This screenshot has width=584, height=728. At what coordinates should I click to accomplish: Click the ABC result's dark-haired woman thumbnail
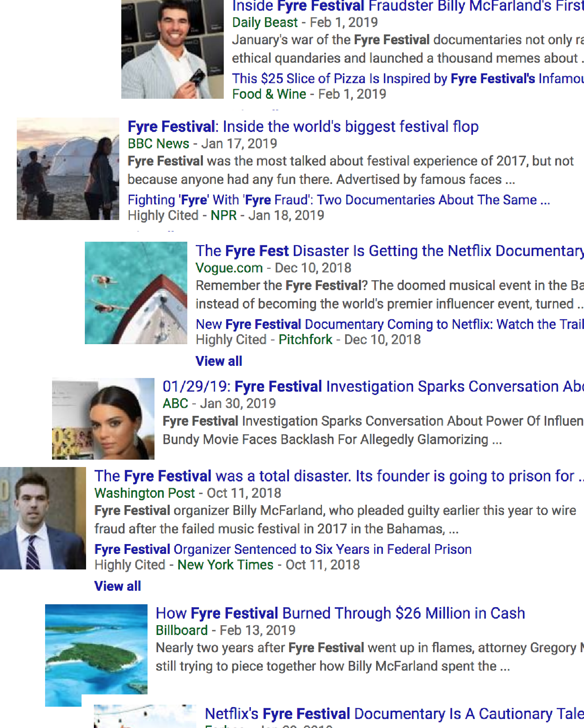(103, 419)
